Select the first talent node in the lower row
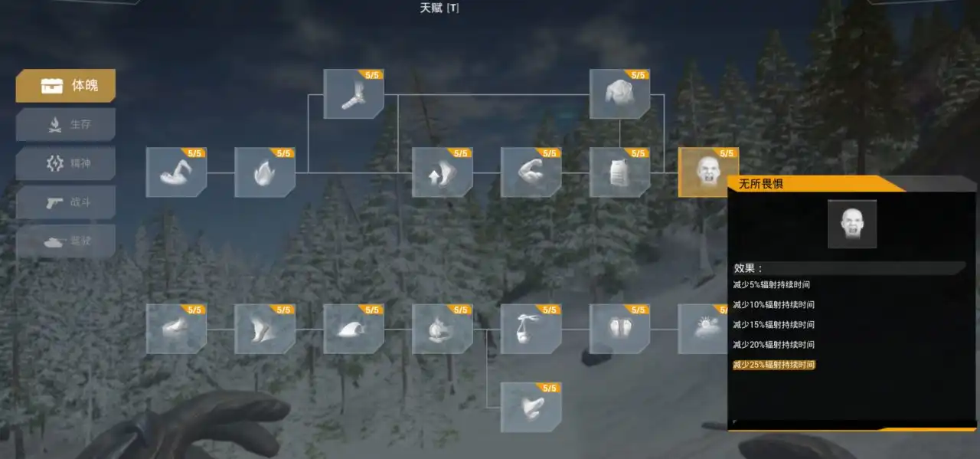The height and width of the screenshot is (459, 980). 176,329
